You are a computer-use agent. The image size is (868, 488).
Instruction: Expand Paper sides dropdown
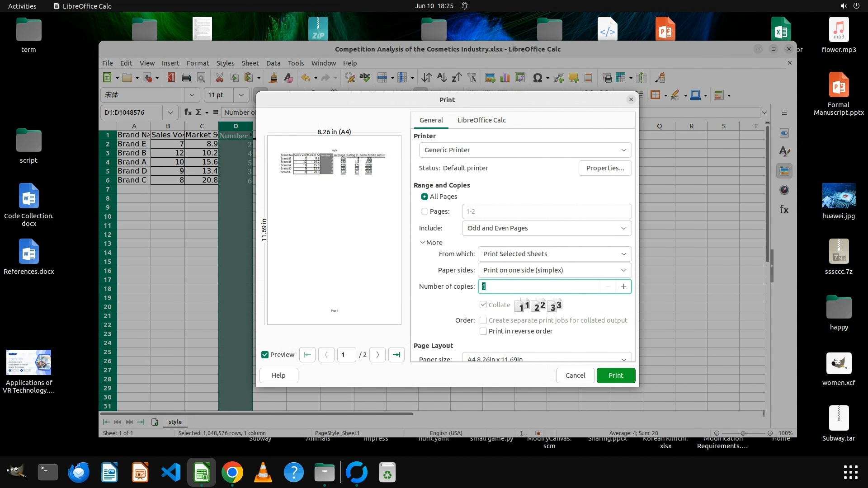pos(554,270)
